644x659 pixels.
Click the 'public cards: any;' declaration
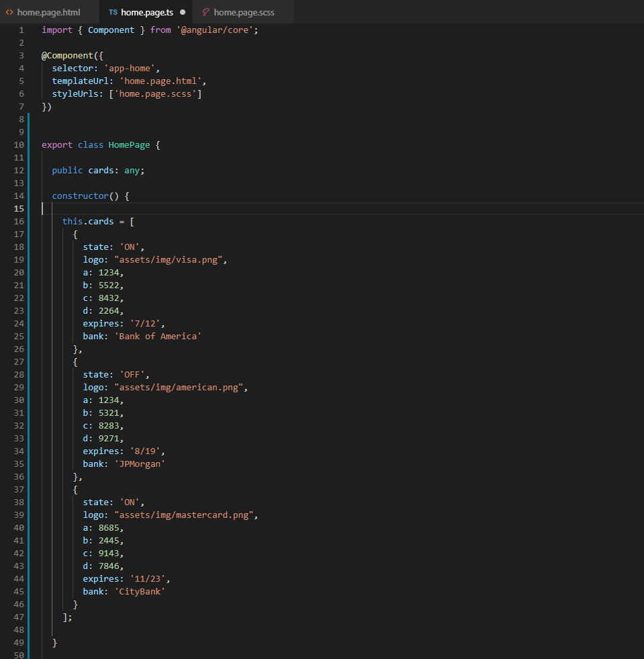[x=98, y=170]
